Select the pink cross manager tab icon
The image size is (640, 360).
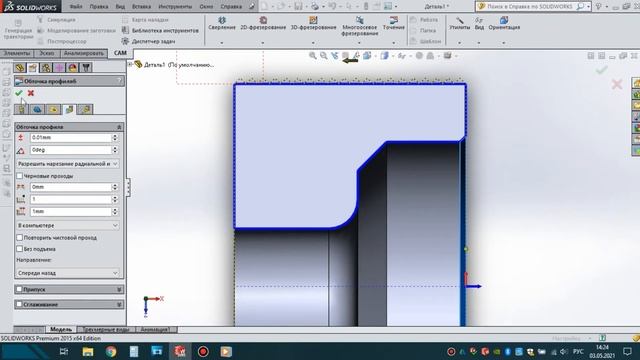tap(59, 67)
